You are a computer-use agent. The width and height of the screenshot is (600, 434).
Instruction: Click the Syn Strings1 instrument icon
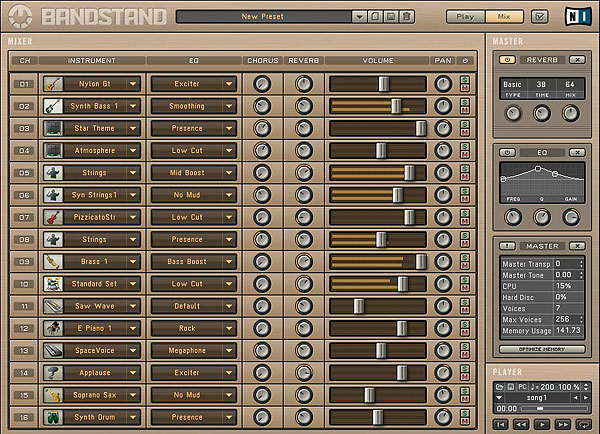click(53, 195)
